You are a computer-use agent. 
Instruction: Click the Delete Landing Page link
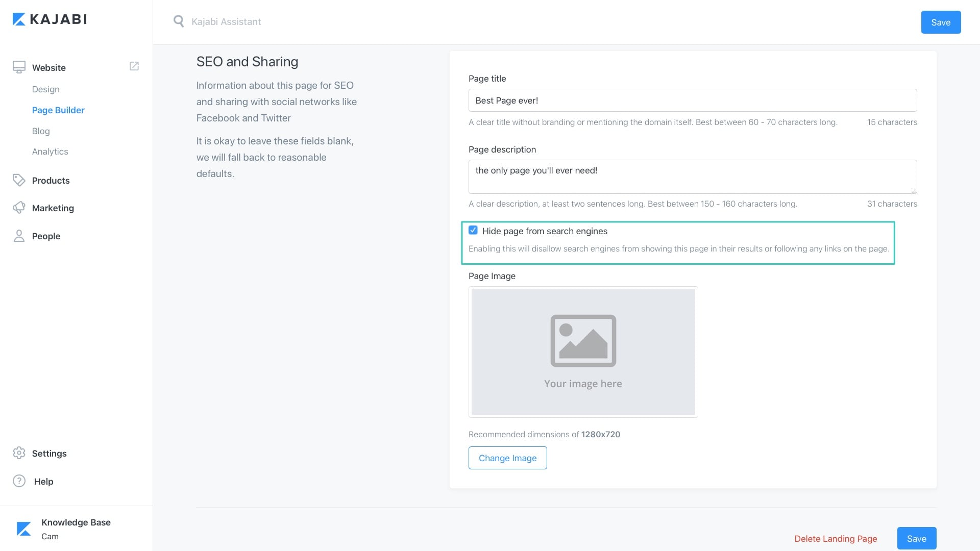pyautogui.click(x=836, y=539)
